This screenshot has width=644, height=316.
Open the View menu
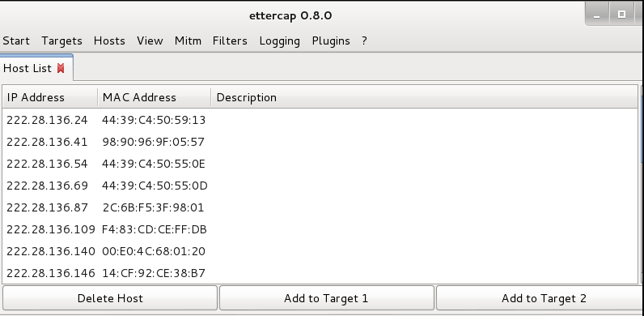click(x=150, y=41)
